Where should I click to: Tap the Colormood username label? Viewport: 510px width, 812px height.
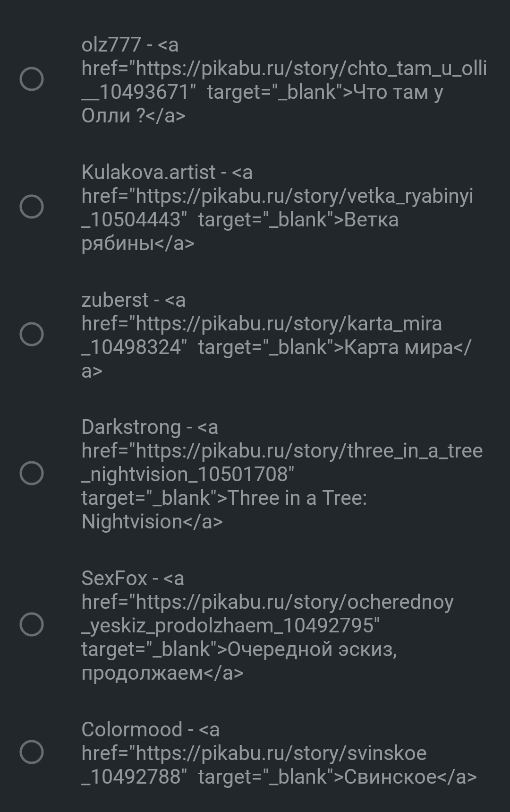(132, 730)
